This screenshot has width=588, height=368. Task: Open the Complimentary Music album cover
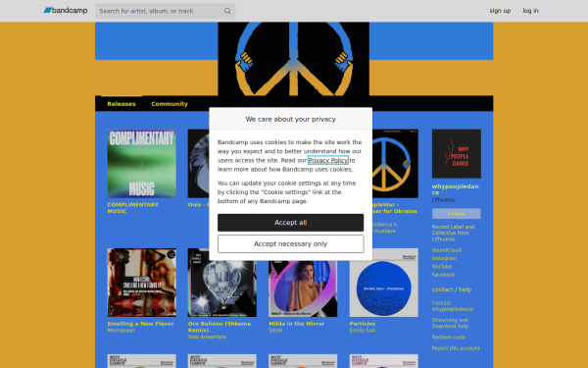[x=142, y=163]
